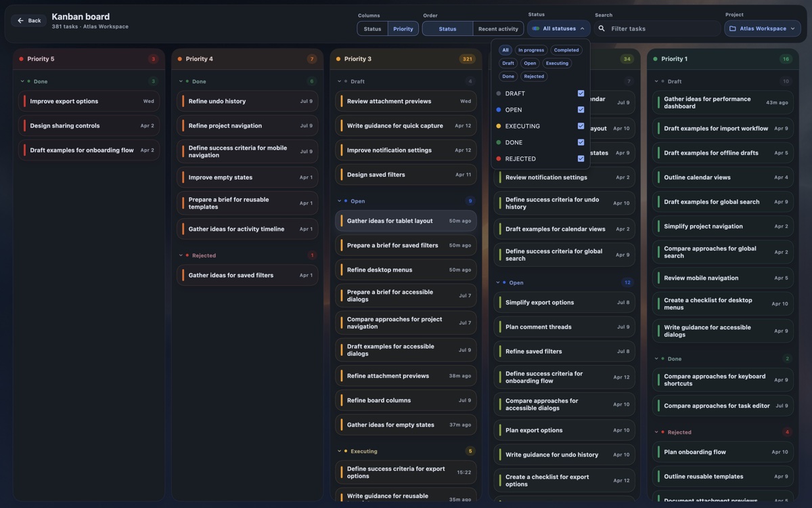Uncheck the OPEN status checkbox

[x=581, y=110]
